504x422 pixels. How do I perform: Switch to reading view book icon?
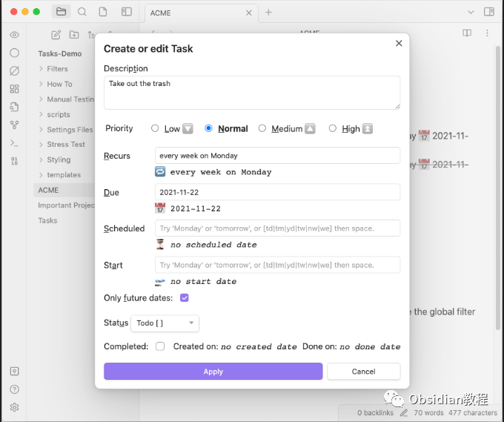[x=467, y=33]
